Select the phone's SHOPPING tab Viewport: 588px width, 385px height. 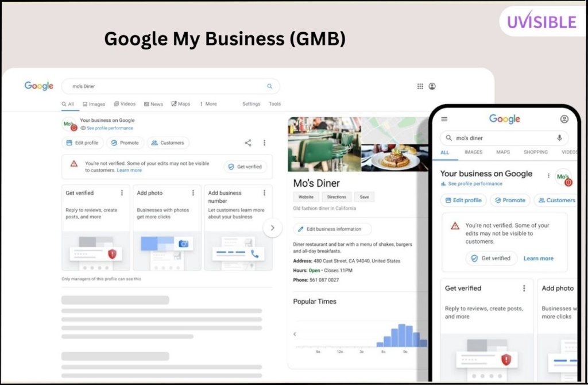(x=536, y=152)
